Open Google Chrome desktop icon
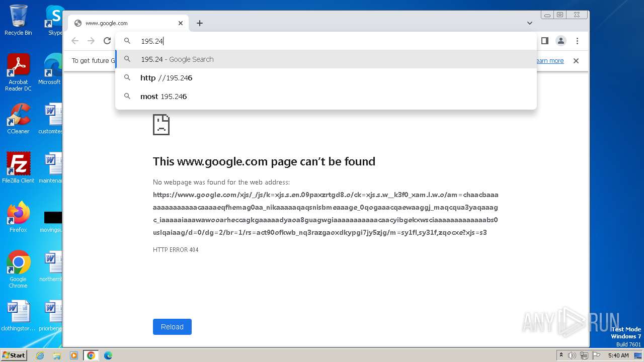 point(18,269)
